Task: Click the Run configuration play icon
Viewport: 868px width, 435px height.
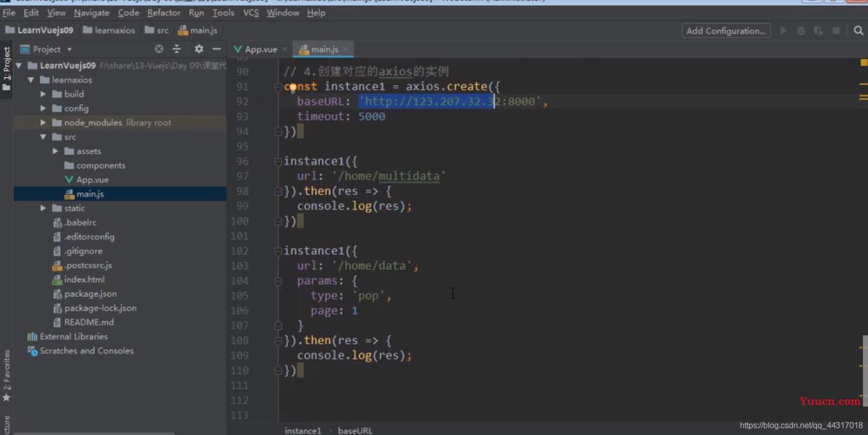Action: (784, 30)
